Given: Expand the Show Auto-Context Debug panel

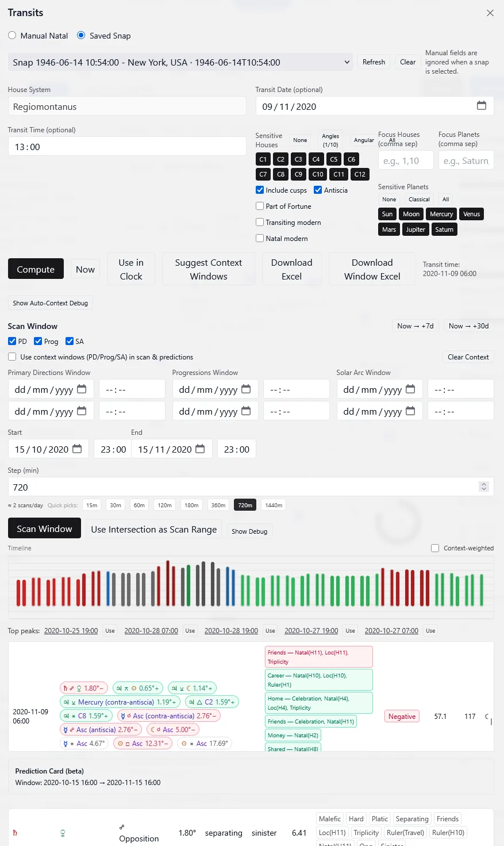Looking at the screenshot, I should point(50,303).
